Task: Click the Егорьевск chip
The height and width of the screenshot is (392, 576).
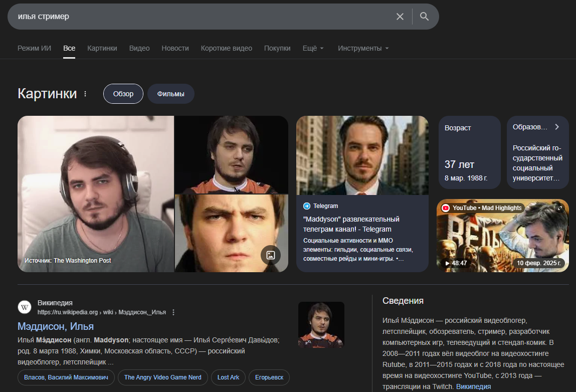Action: (269, 377)
